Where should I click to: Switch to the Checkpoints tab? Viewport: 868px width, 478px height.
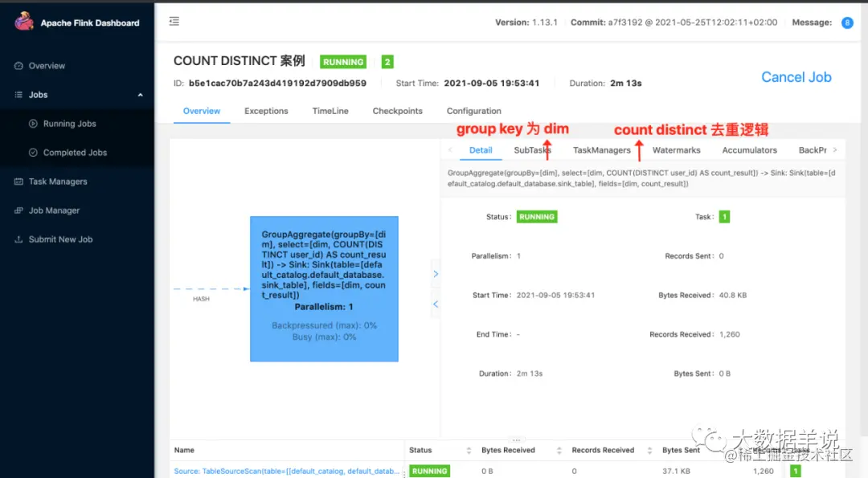398,111
